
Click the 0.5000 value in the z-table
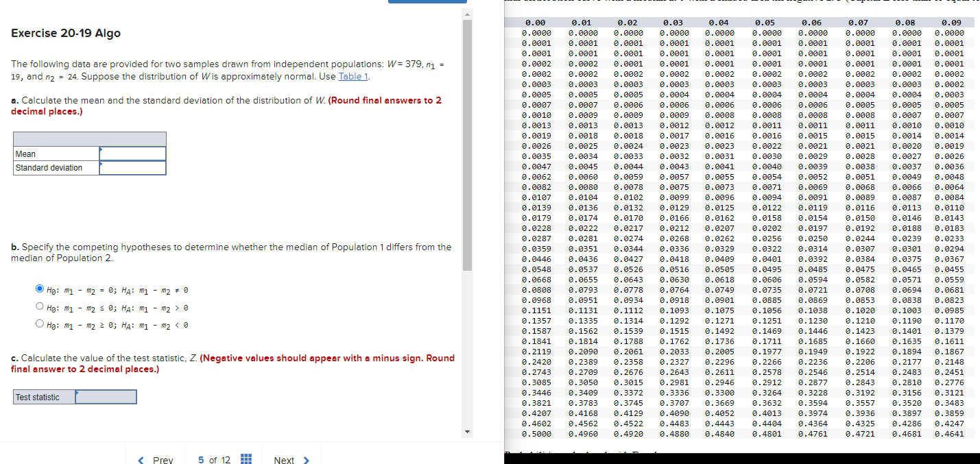[535, 434]
